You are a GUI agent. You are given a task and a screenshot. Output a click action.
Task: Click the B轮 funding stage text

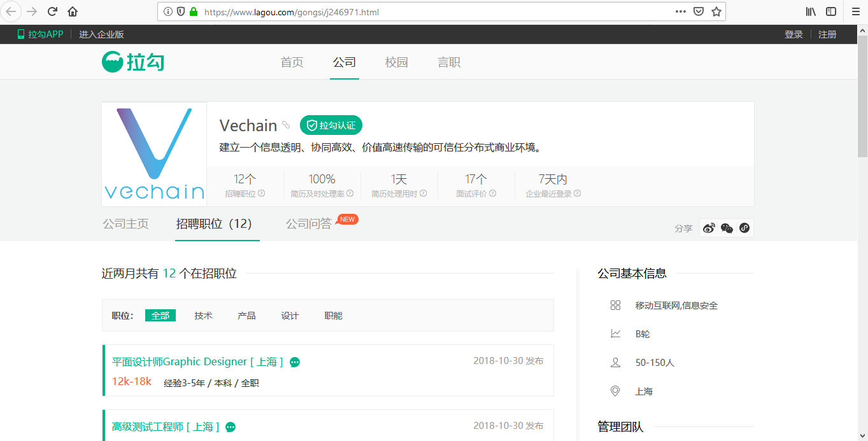tap(643, 334)
